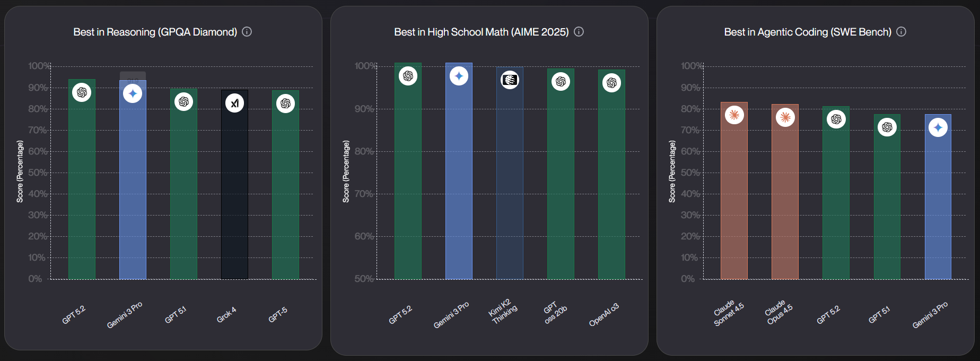980x361 pixels.
Task: Select the Claude logo on Claude Sonnet 4.5 bar
Action: click(734, 115)
